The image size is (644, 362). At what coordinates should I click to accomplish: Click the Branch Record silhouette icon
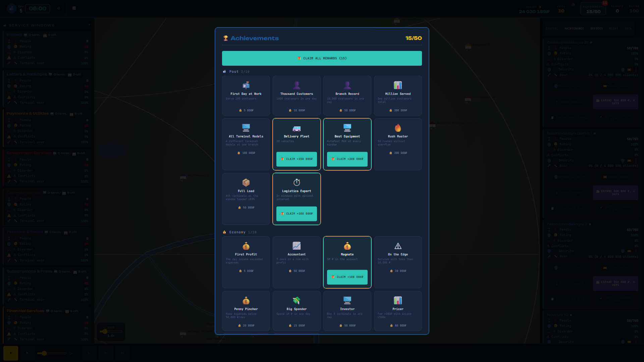[347, 85]
